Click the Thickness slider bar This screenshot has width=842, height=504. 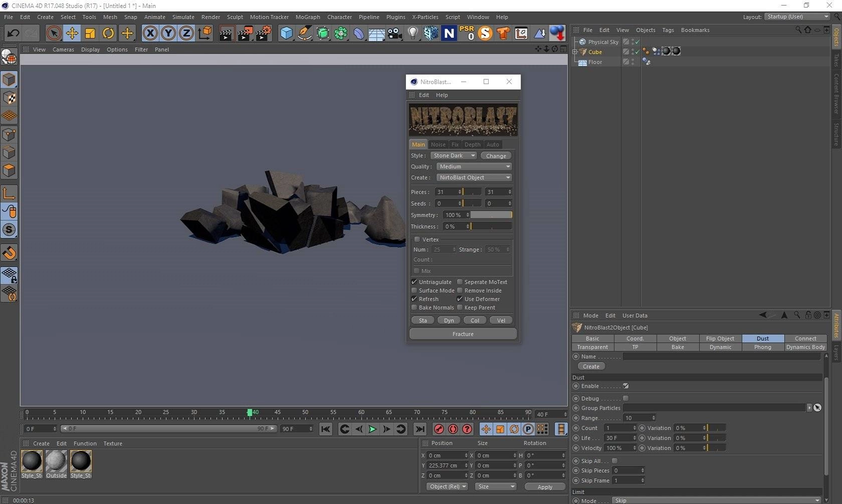click(491, 226)
